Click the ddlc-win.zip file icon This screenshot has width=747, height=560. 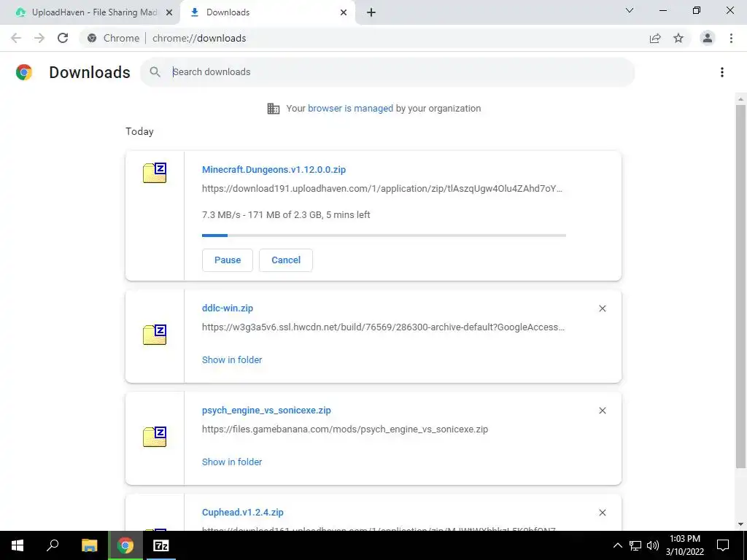click(x=155, y=334)
